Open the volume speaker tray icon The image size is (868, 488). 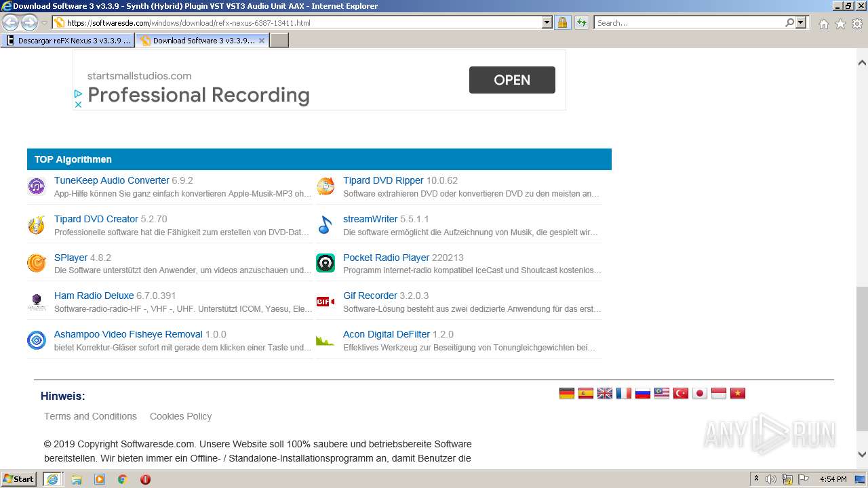pyautogui.click(x=771, y=479)
